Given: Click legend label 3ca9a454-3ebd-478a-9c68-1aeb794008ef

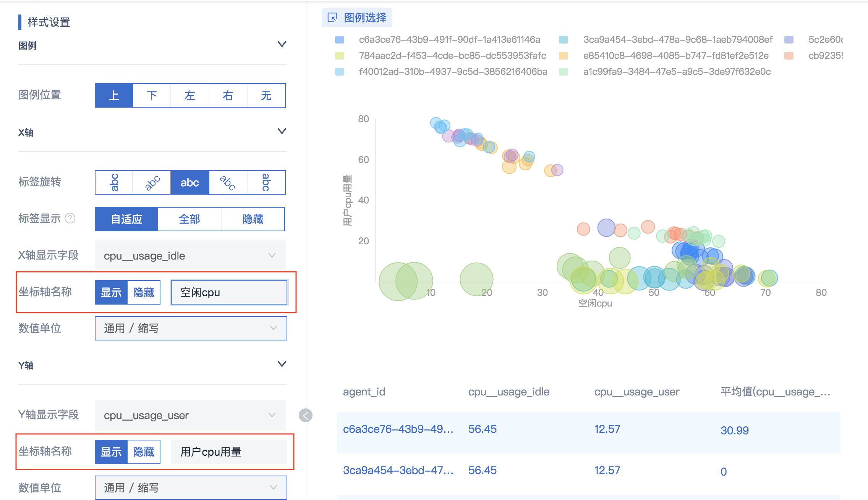Looking at the screenshot, I should [678, 40].
